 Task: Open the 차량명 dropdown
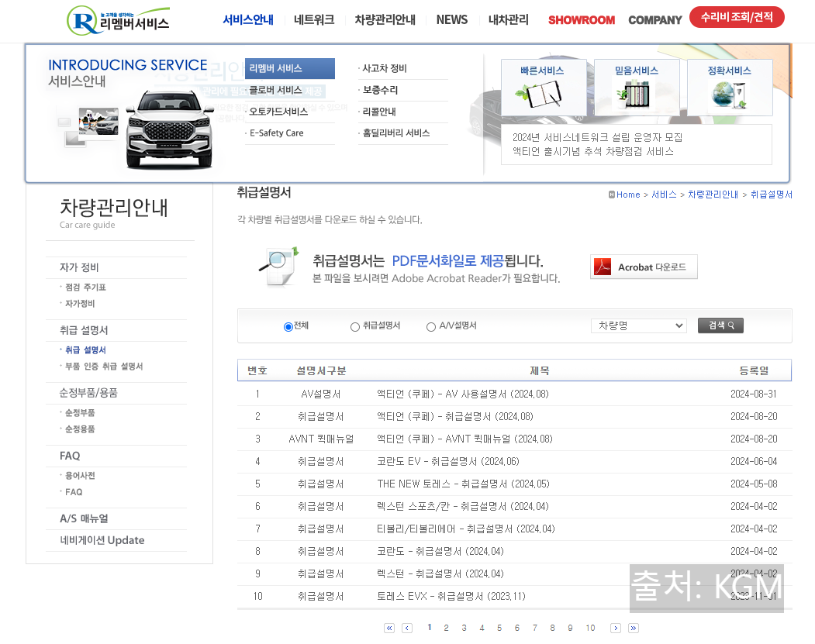(x=638, y=325)
